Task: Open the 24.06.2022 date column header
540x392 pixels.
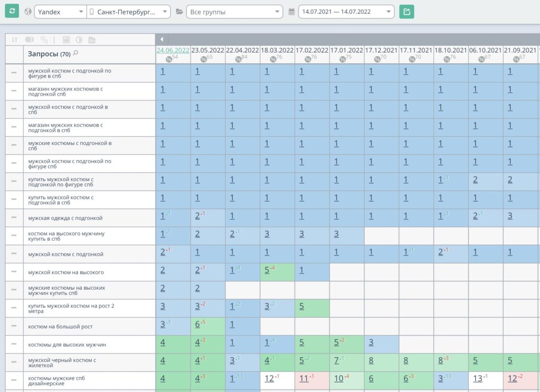Action: 172,50
